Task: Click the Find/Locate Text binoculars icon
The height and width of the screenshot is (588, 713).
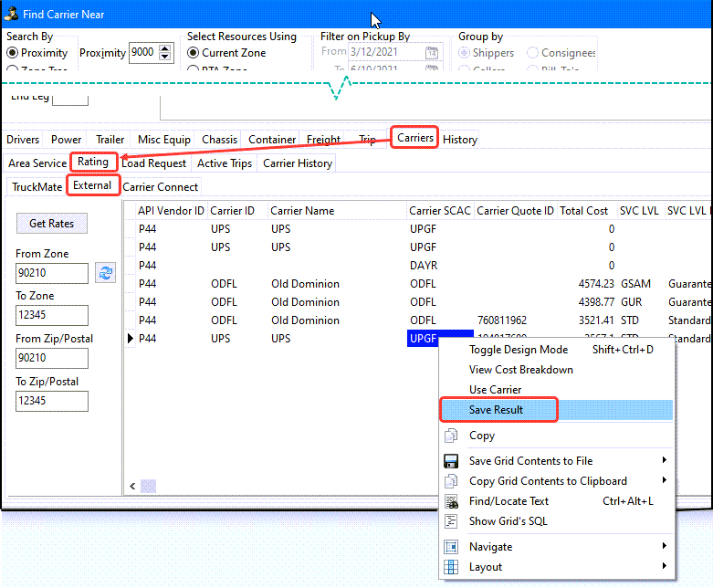Action: point(451,501)
